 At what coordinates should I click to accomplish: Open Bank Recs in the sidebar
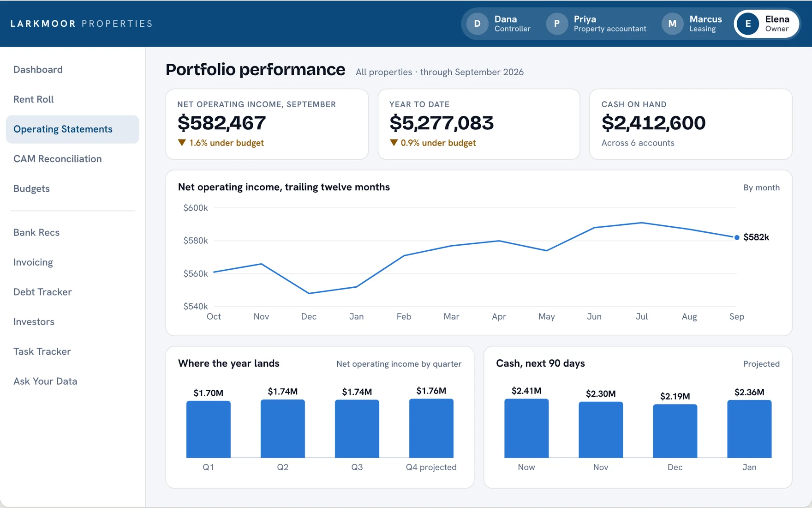click(x=72, y=232)
